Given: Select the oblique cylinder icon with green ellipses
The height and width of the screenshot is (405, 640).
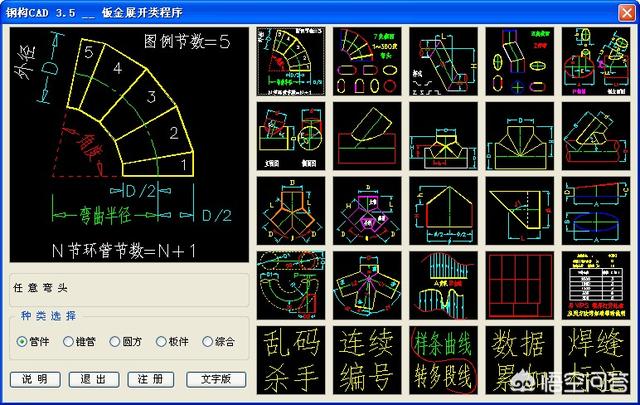Looking at the screenshot, I should pyautogui.click(x=520, y=62).
